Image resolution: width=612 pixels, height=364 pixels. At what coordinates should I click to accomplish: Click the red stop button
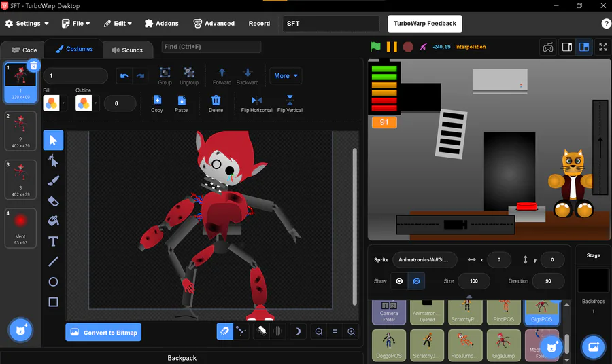(x=408, y=47)
